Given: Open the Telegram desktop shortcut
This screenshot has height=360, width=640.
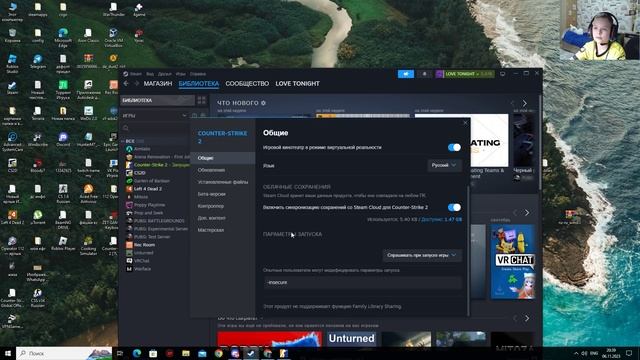Looking at the screenshot, I should point(38,62).
